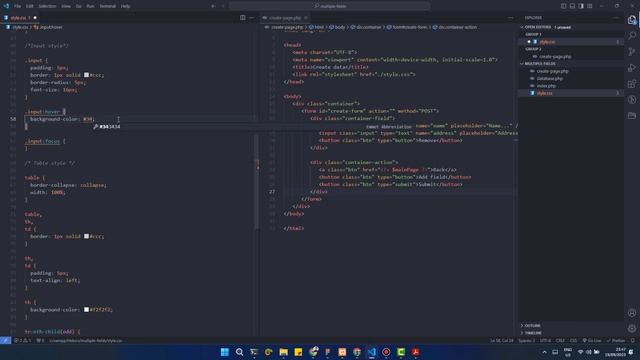Open the Selection menu
This screenshot has width=640, height=360.
point(47,6)
